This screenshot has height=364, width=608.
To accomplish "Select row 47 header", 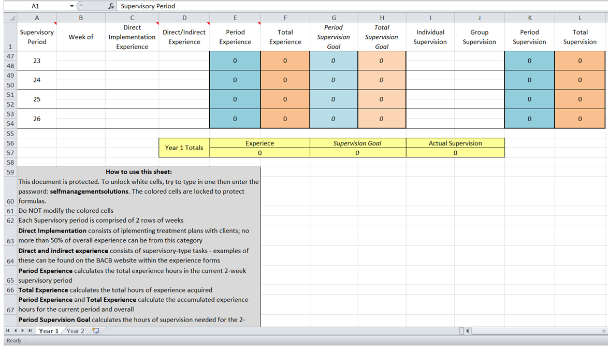I will tap(10, 56).
